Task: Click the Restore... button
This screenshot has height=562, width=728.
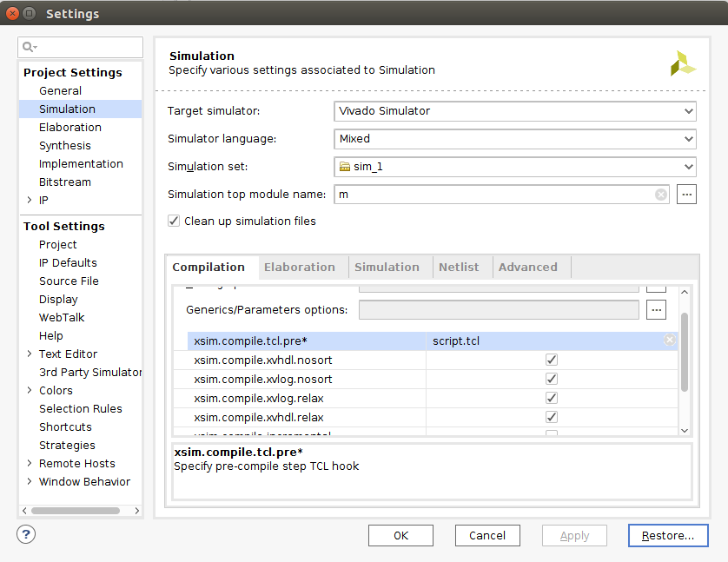Action: [667, 536]
